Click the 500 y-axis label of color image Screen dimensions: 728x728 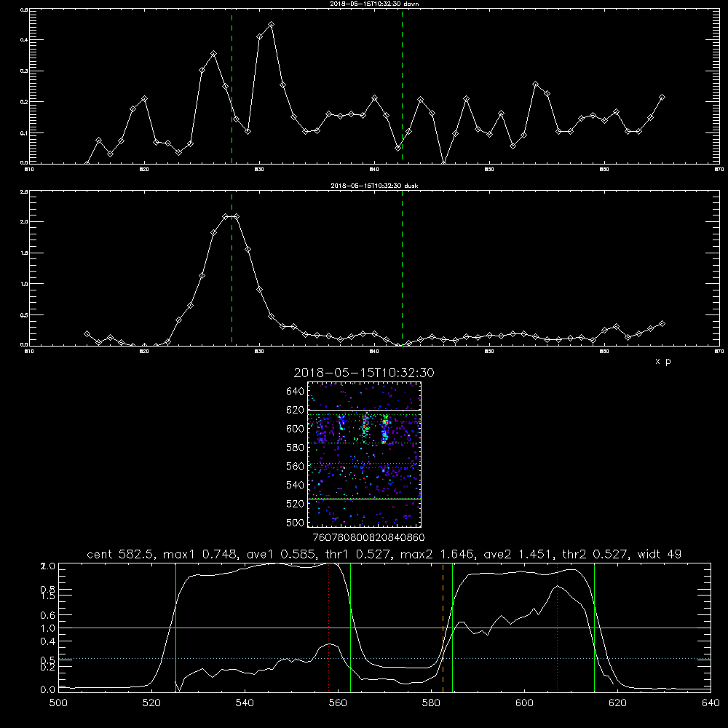tap(296, 523)
